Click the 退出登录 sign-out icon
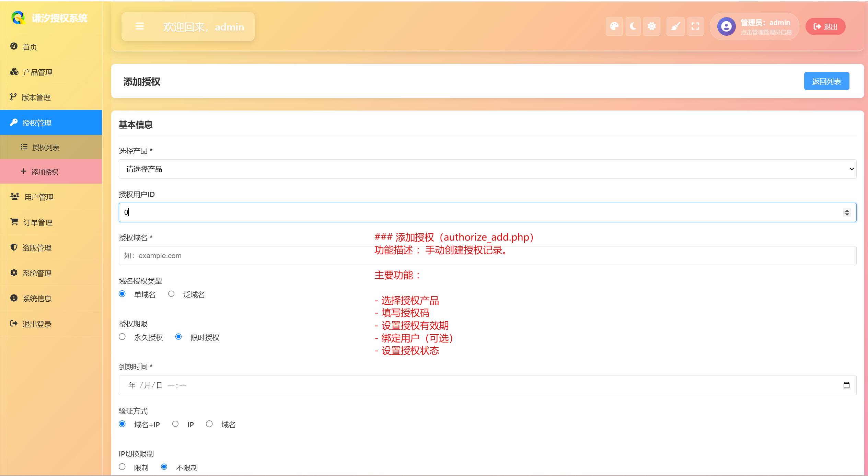868x476 pixels. [14, 324]
